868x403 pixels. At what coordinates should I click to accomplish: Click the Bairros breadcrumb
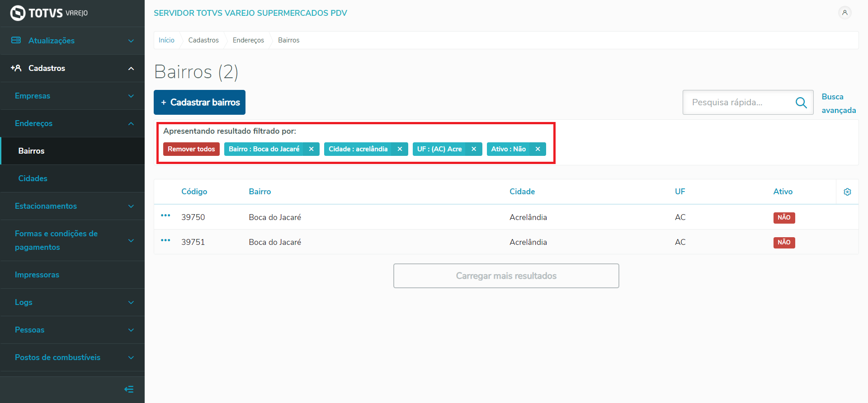pyautogui.click(x=288, y=40)
